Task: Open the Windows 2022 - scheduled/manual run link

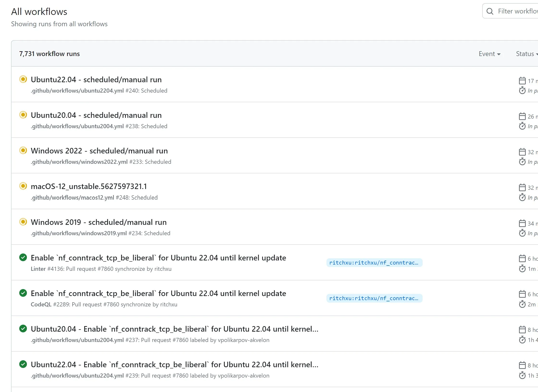Action: point(99,151)
